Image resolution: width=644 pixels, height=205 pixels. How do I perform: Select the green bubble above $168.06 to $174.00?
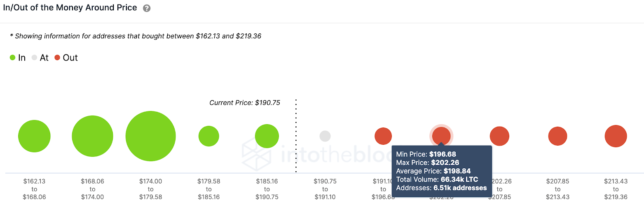(92, 136)
